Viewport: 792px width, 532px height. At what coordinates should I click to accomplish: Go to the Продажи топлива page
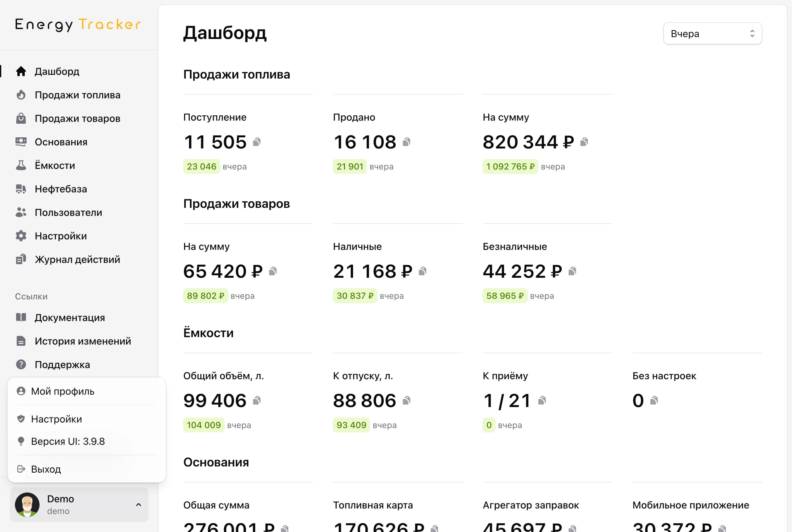tap(78, 95)
